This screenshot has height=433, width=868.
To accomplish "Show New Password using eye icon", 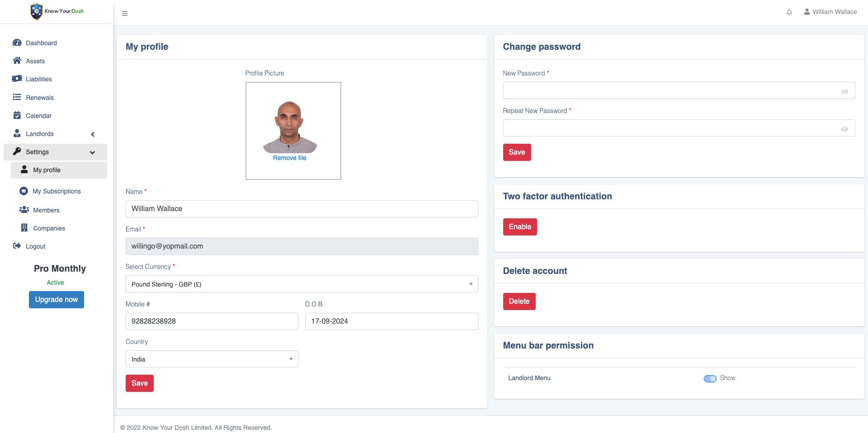I will [844, 91].
